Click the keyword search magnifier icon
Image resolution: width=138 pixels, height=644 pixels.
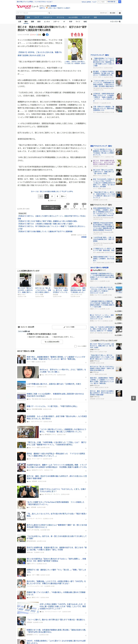tap(49, 13)
